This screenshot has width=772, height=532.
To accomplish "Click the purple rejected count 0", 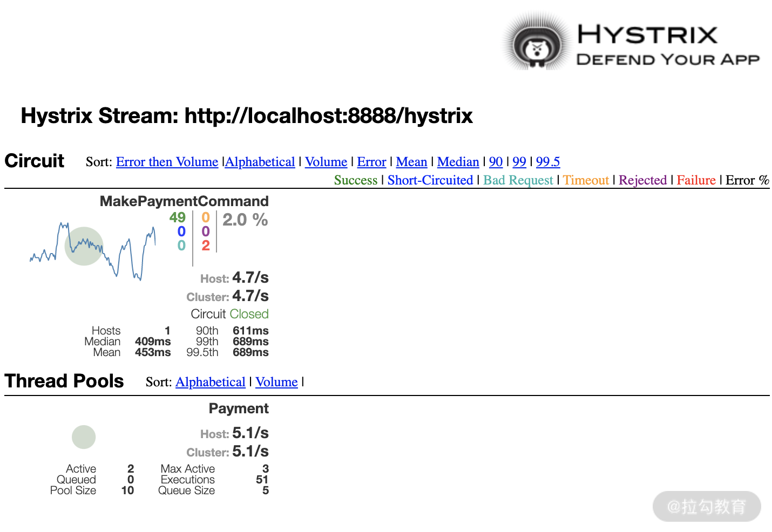I will click(x=206, y=231).
